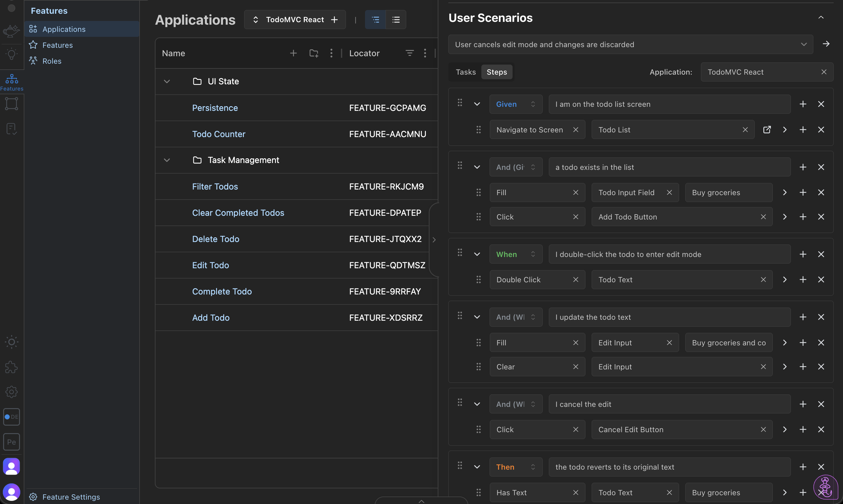Go to scenario with right arrow icon
This screenshot has height=504, width=843.
826,44
